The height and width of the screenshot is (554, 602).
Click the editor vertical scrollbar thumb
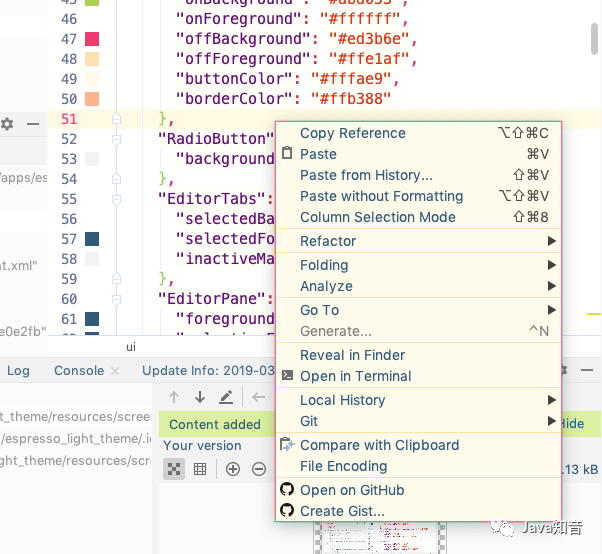594,39
